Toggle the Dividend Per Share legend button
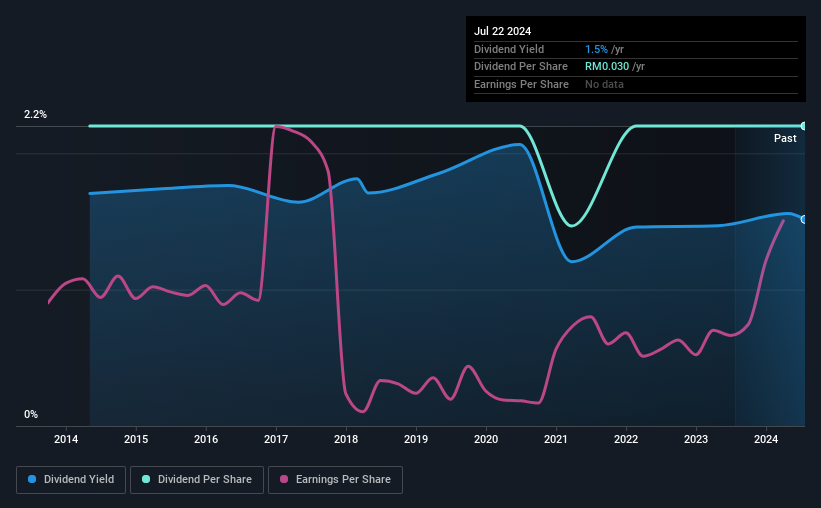Screen dimensions: 821x508 (x=197, y=480)
